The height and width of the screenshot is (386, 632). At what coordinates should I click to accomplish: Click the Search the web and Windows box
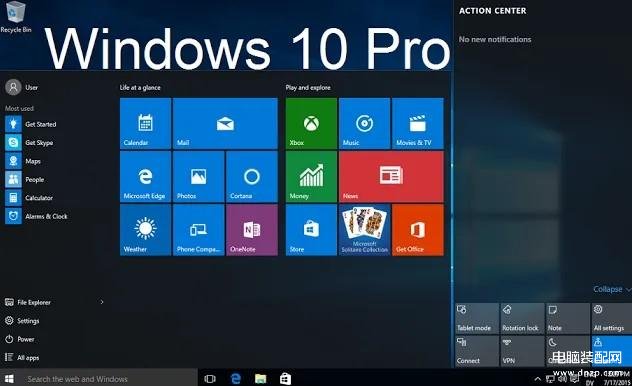tap(108, 379)
